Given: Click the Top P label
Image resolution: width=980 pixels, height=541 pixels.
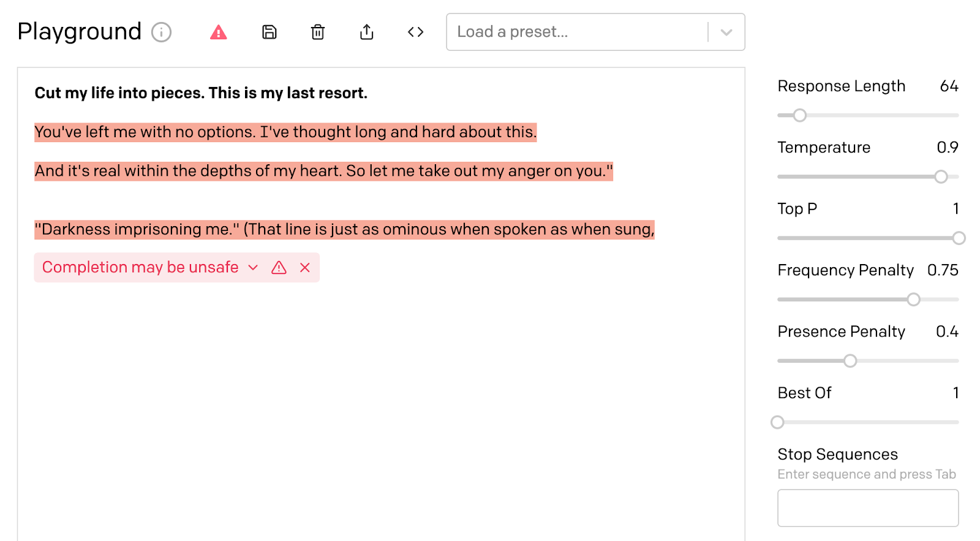Looking at the screenshot, I should tap(797, 209).
